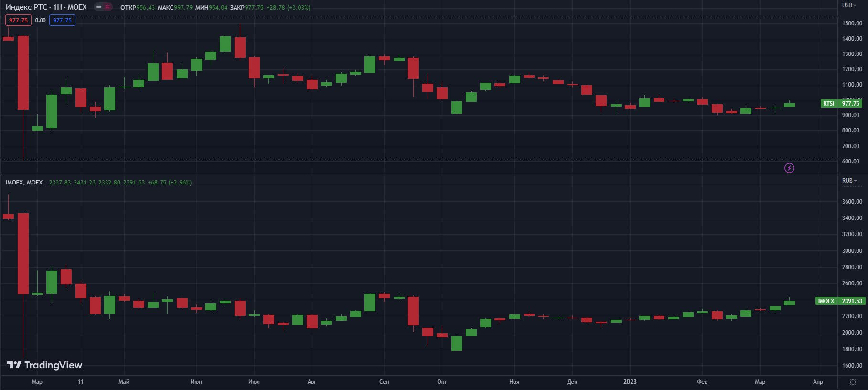Click the IMOEX, MOEX legend title
The image size is (868, 390).
(24, 183)
